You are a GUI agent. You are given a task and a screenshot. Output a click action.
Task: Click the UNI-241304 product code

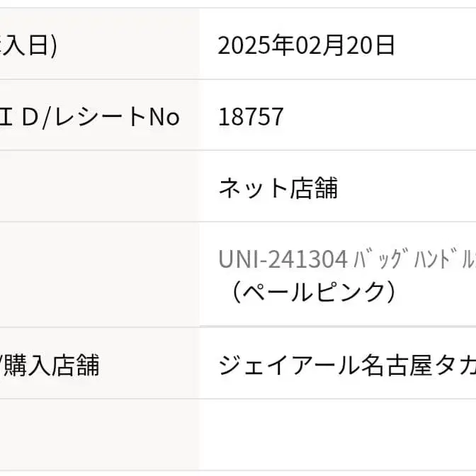click(283, 260)
